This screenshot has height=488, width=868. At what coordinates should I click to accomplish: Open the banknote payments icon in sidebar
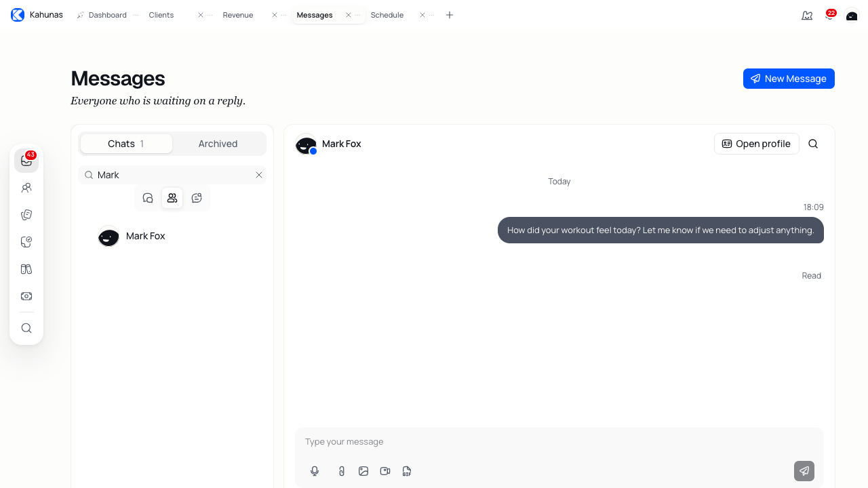pyautogui.click(x=26, y=296)
